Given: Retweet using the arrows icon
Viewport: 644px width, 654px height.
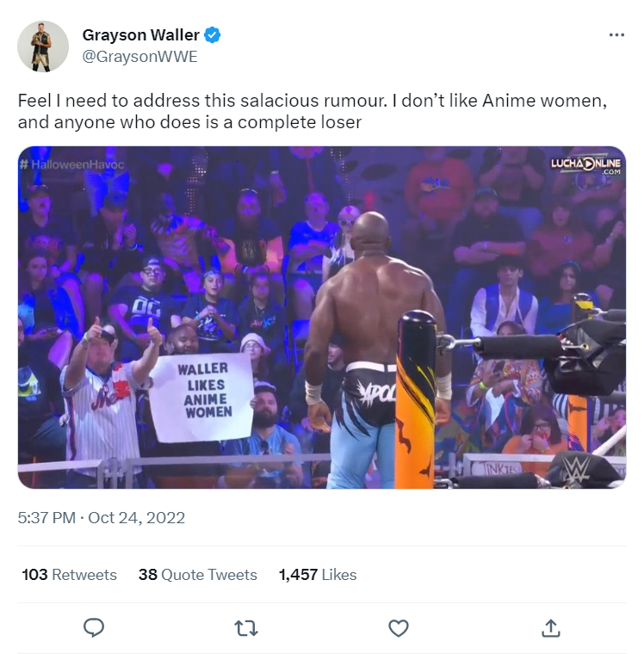Looking at the screenshot, I should point(246,628).
